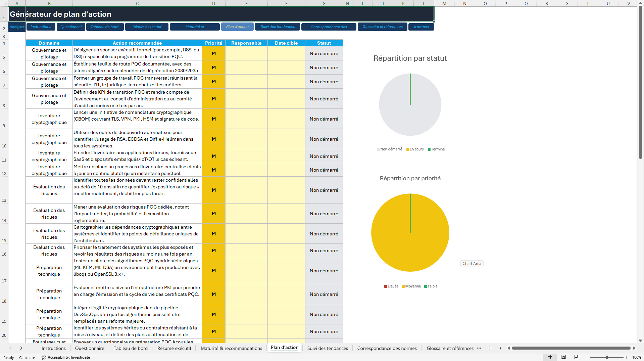Switch to Page Break Preview
This screenshot has height=361, width=644.
577,357
